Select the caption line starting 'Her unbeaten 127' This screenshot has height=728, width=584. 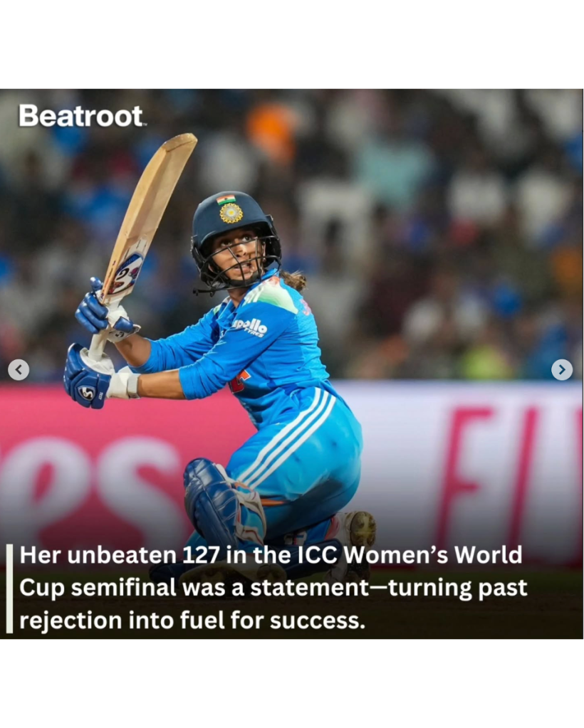pos(271,555)
